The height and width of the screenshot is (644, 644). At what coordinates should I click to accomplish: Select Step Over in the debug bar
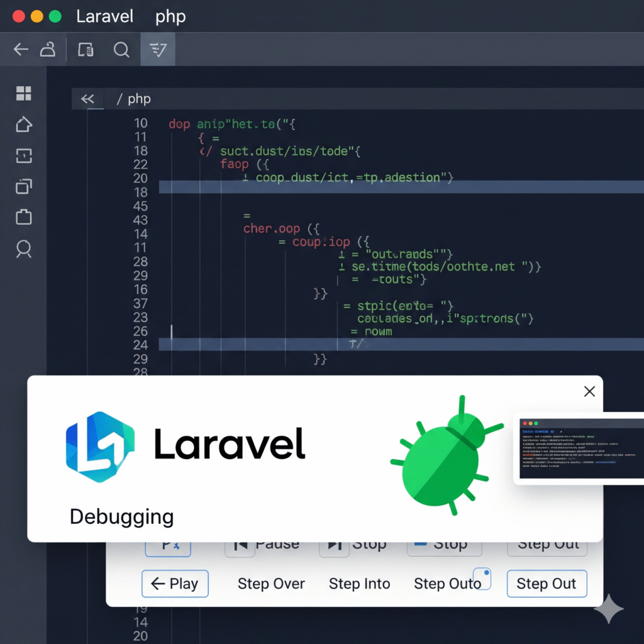coord(271,584)
